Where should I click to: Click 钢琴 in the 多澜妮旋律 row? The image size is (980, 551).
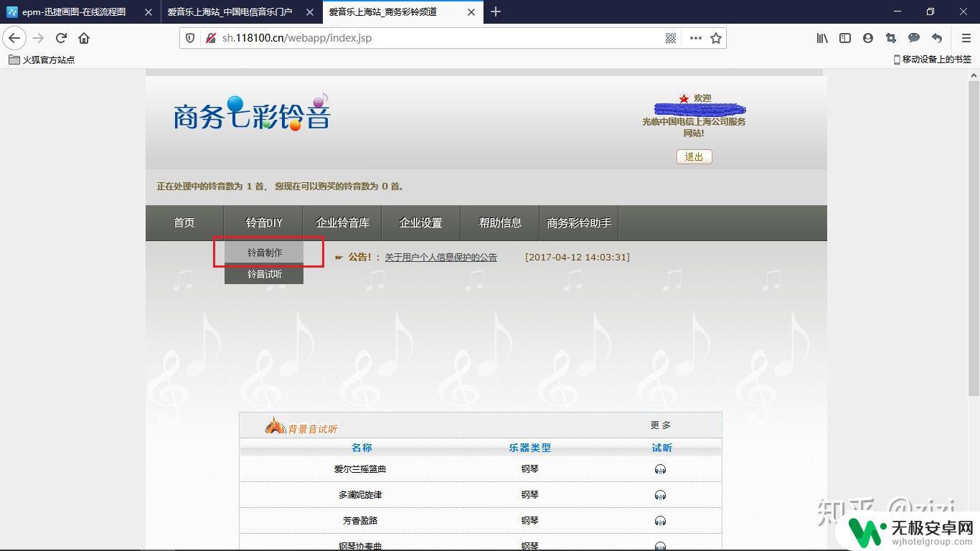[530, 495]
